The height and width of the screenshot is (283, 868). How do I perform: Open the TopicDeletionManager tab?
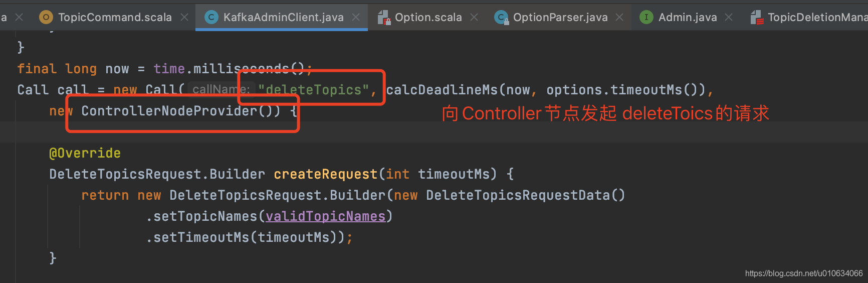(x=817, y=17)
